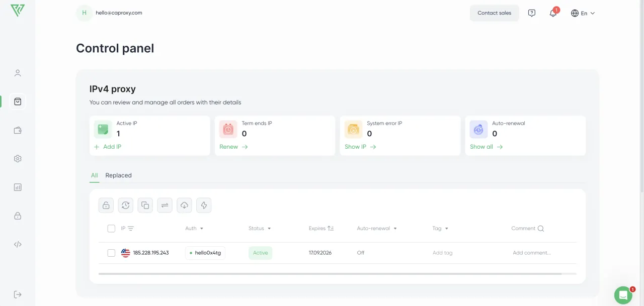Open the API code icon in the sidebar

tap(18, 245)
